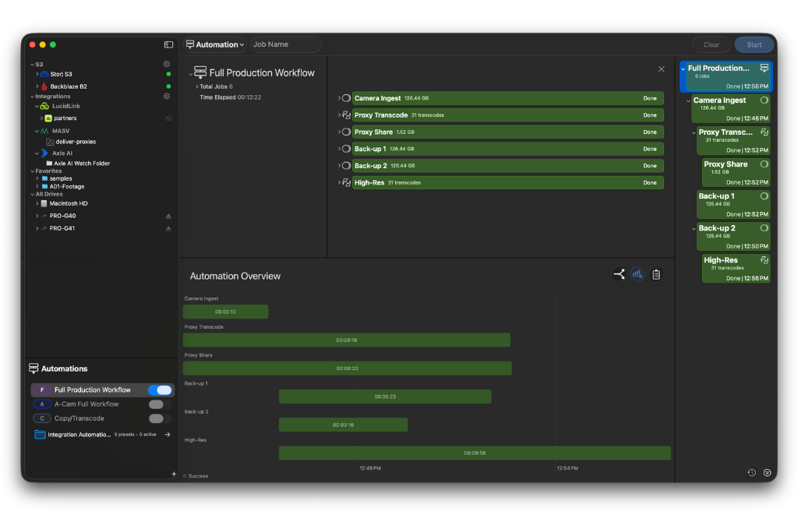The width and height of the screenshot is (798, 532).
Task: Turn on the Copy/Transcode automation switch
Action: [160, 418]
